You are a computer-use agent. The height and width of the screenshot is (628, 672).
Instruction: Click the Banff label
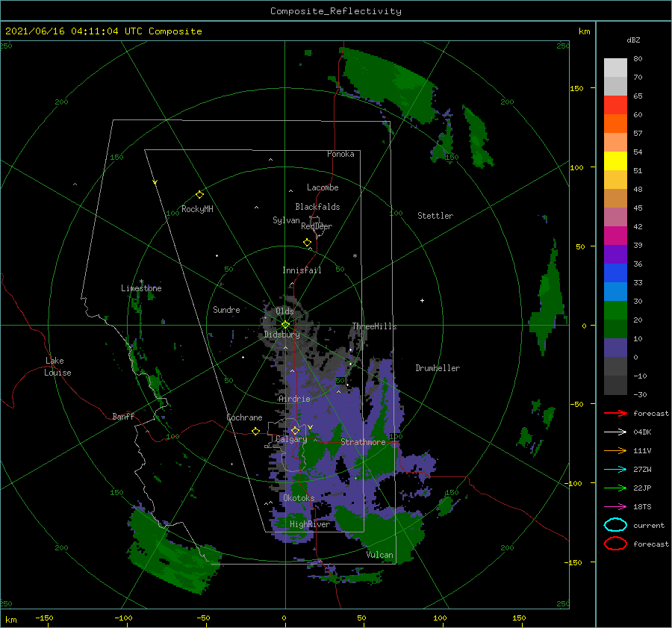click(x=123, y=416)
